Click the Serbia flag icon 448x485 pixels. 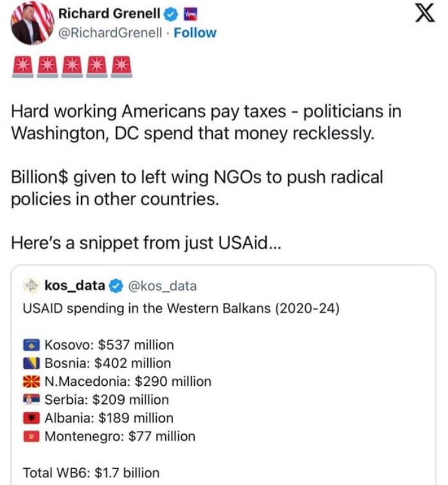pyautogui.click(x=31, y=400)
